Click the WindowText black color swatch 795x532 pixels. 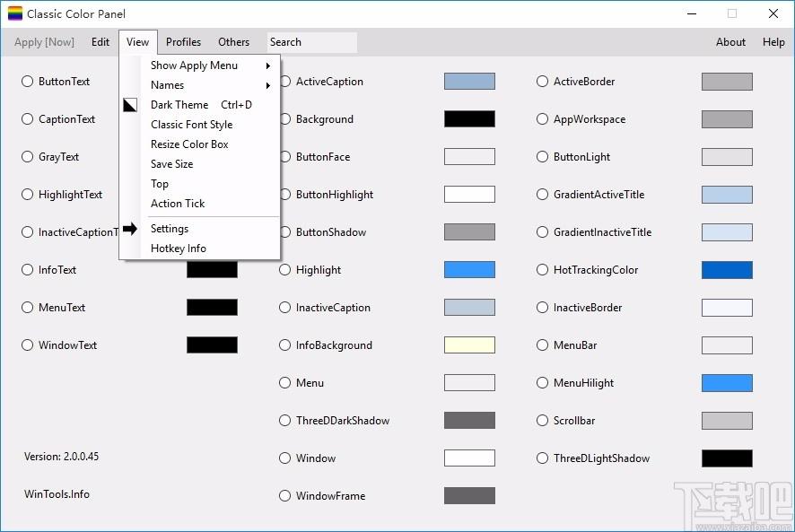click(212, 344)
